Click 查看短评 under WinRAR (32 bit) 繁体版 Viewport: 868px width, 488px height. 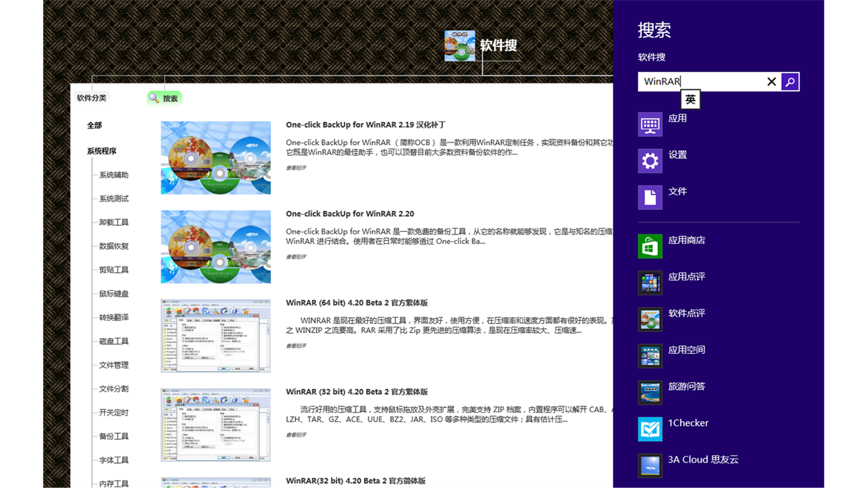pos(296,435)
